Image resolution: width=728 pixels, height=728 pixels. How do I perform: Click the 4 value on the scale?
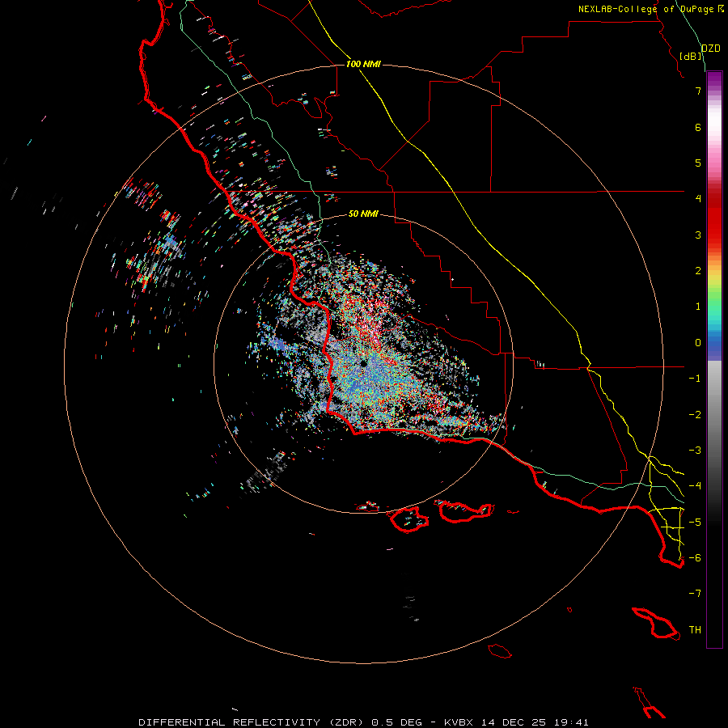[698, 199]
